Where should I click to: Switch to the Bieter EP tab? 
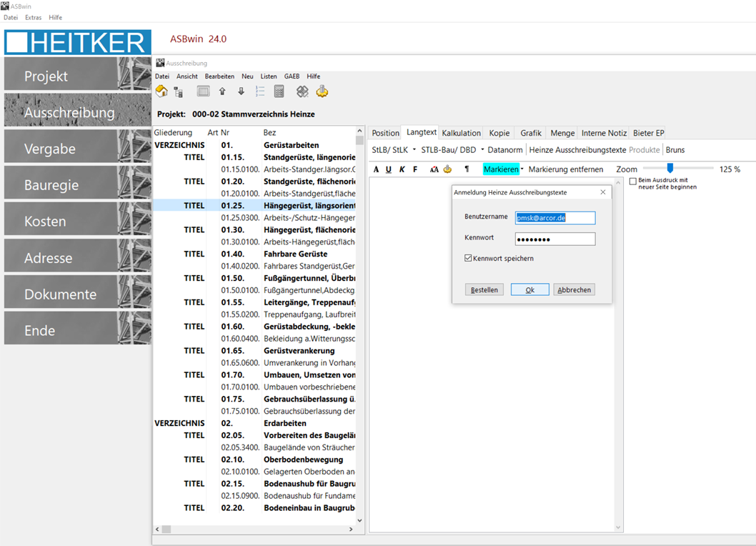click(x=649, y=133)
